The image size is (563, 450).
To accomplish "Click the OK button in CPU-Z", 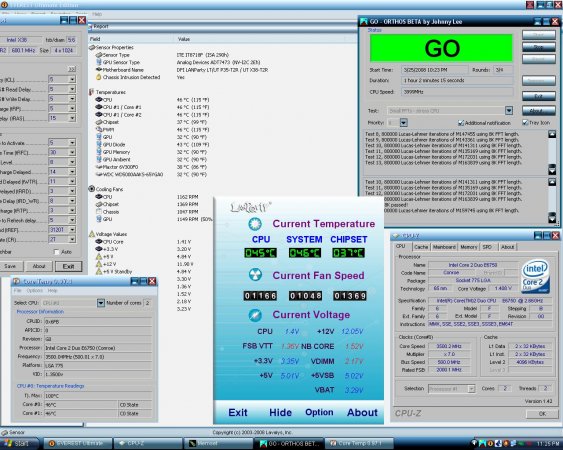I will pos(542,414).
